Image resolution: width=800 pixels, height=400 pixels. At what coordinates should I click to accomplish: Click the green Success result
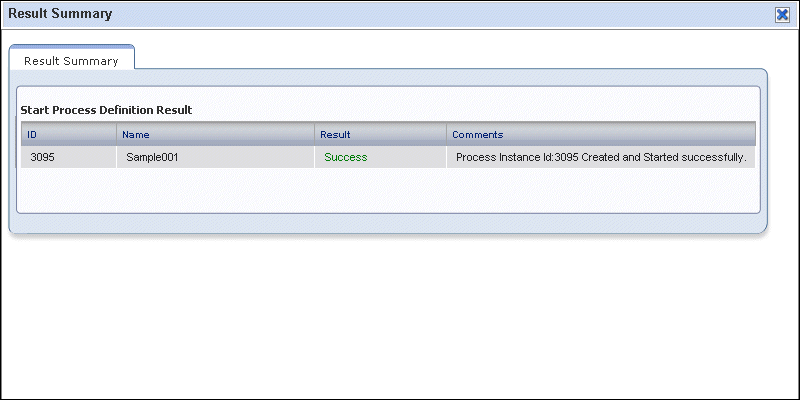[x=346, y=157]
